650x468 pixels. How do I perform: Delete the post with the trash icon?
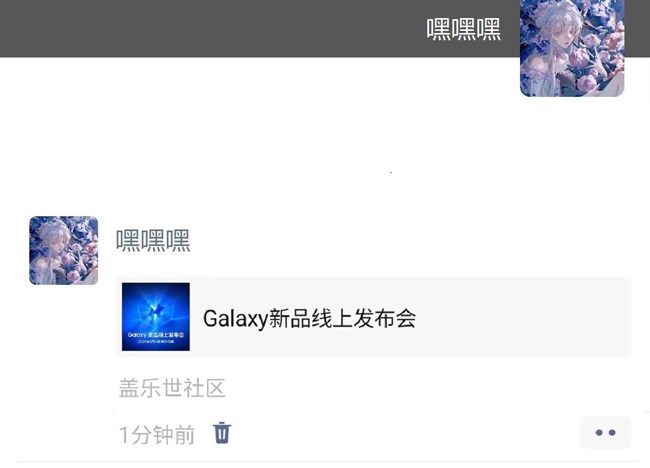coord(222,433)
